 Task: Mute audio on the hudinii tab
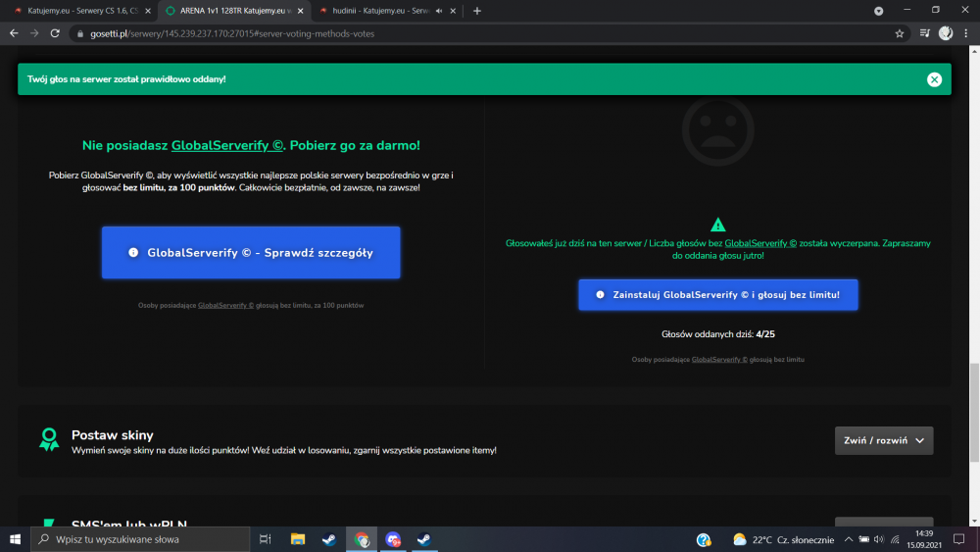(439, 11)
